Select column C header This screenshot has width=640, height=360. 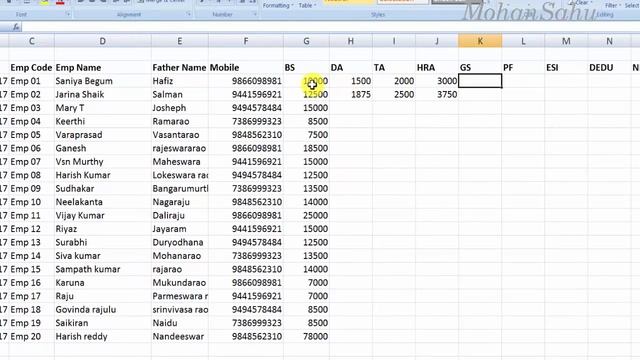point(31,41)
